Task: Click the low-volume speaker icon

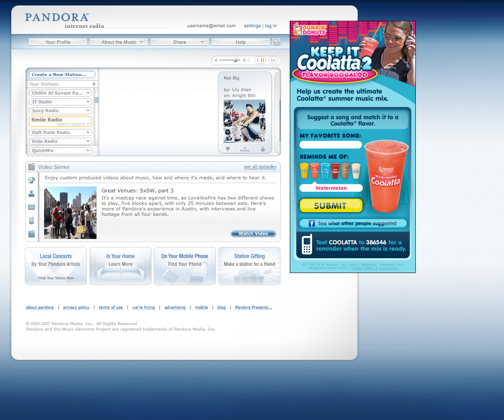Action: (x=216, y=60)
